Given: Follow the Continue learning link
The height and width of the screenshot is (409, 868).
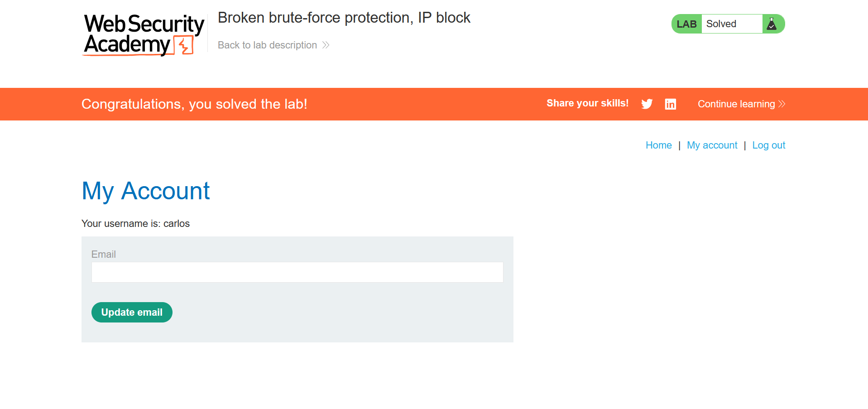Looking at the screenshot, I should point(736,104).
